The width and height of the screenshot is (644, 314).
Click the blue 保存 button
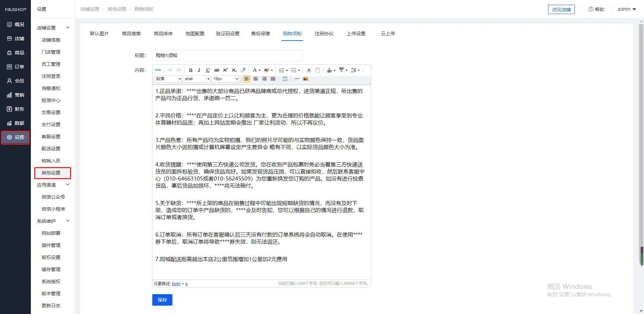coord(162,300)
